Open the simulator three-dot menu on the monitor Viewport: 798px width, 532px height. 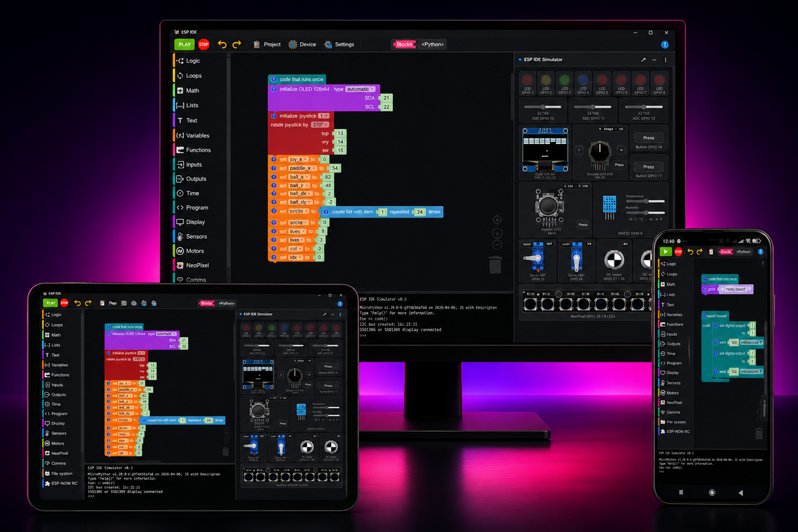[665, 60]
